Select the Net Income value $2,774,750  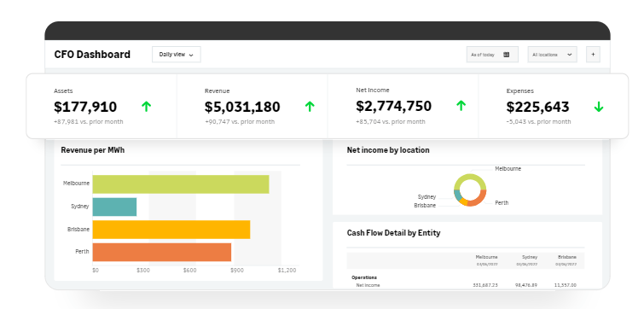393,106
